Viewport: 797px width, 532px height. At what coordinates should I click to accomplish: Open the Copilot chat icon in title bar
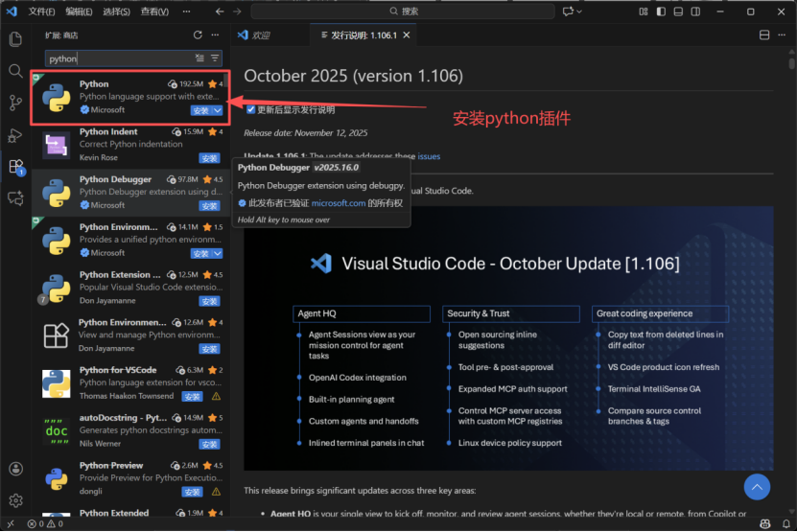567,12
